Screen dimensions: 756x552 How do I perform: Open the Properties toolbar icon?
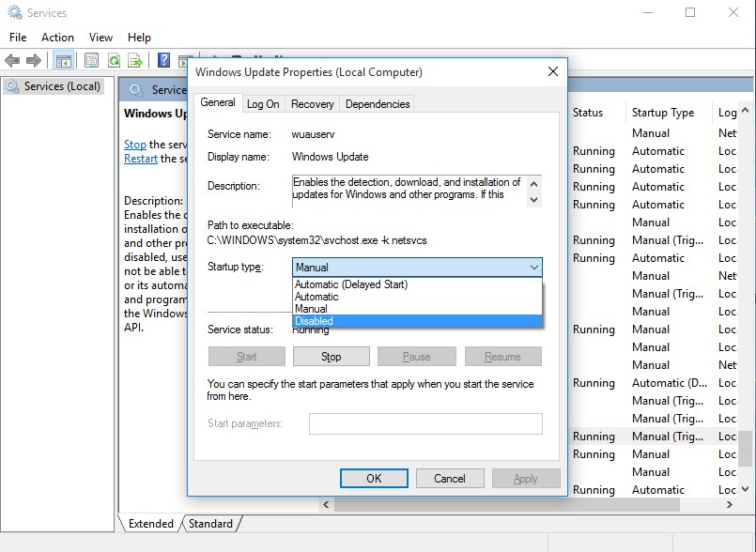click(x=91, y=61)
